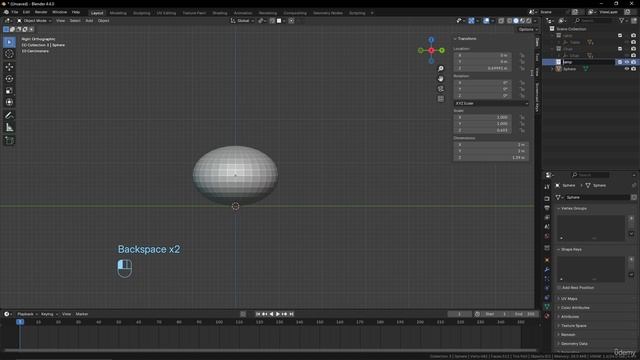Toggle X-ray display button

[x=501, y=21]
